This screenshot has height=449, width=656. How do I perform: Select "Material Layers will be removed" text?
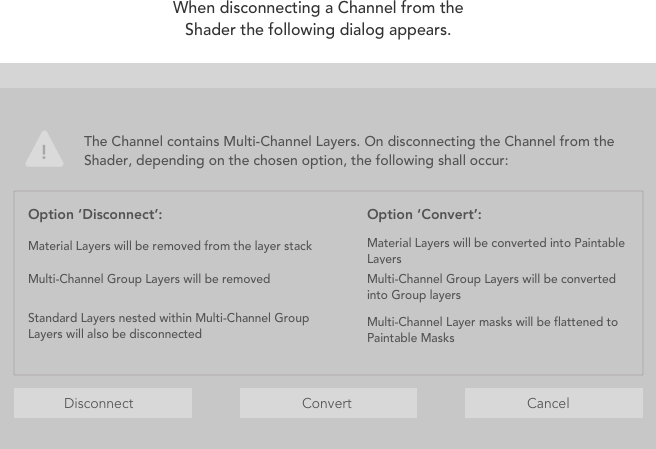click(170, 246)
